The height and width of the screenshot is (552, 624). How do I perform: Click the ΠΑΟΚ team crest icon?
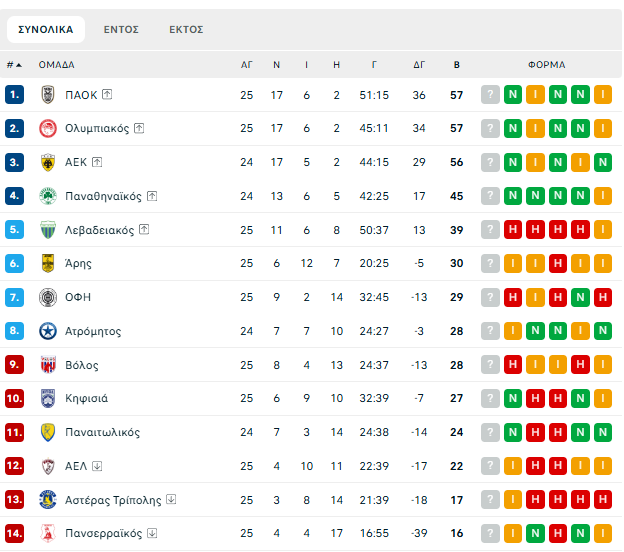47,95
